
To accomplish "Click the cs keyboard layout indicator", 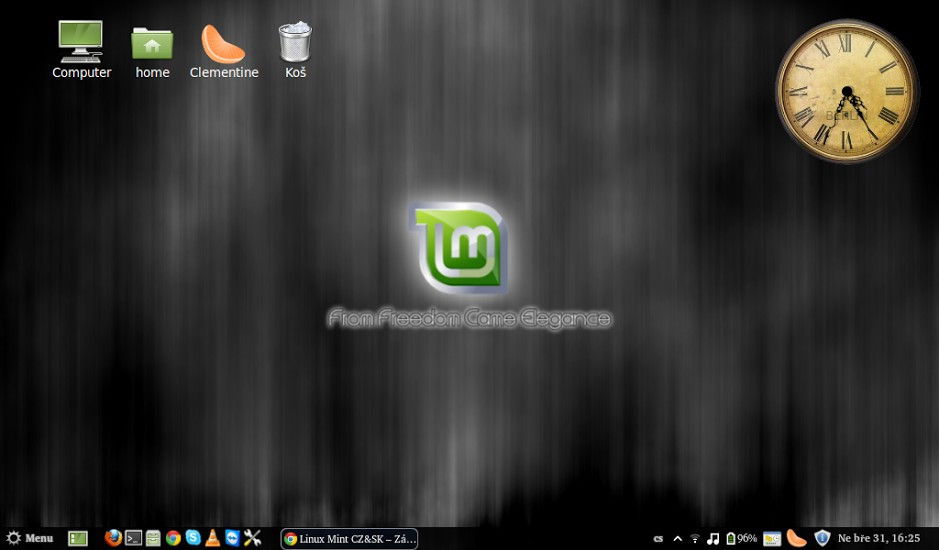I will [x=658, y=539].
